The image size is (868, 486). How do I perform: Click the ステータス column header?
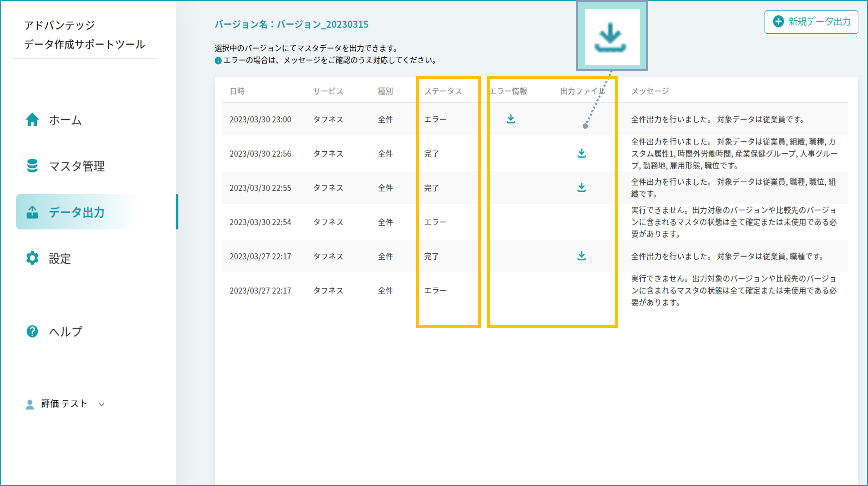coord(443,91)
